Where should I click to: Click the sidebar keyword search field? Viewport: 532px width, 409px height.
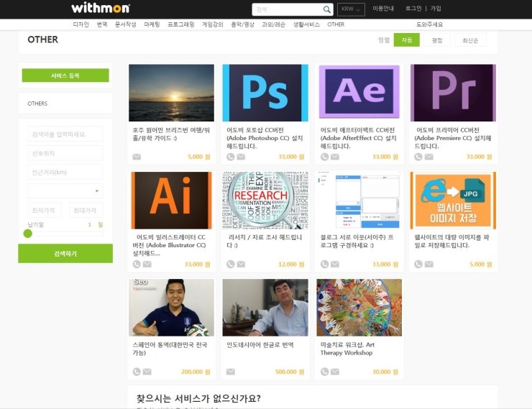[65, 134]
